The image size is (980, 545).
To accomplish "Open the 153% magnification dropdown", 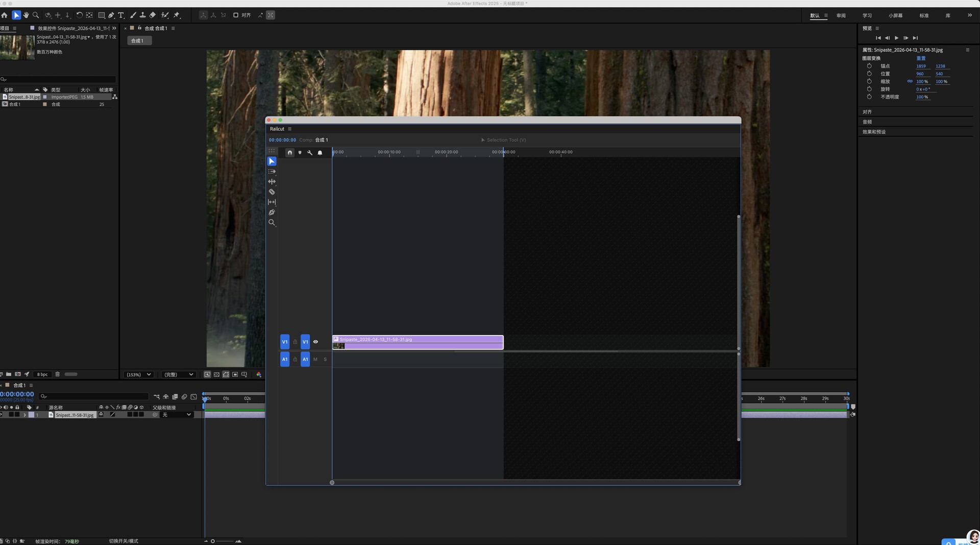I will (139, 374).
